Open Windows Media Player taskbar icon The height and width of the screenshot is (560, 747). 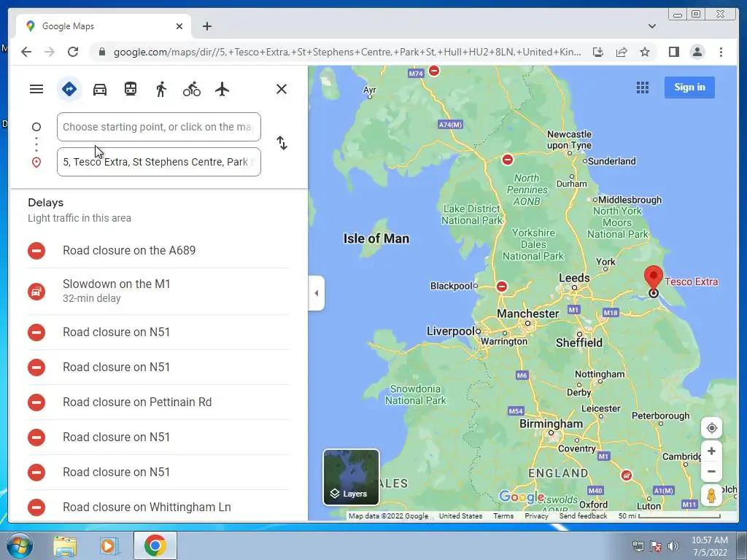pyautogui.click(x=108, y=545)
